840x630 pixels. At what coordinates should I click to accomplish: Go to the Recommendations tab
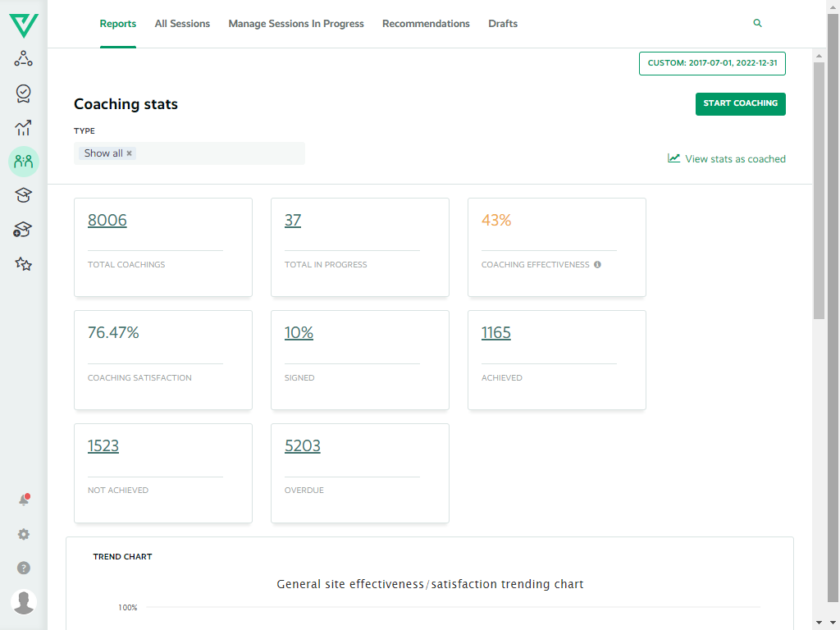coord(426,24)
